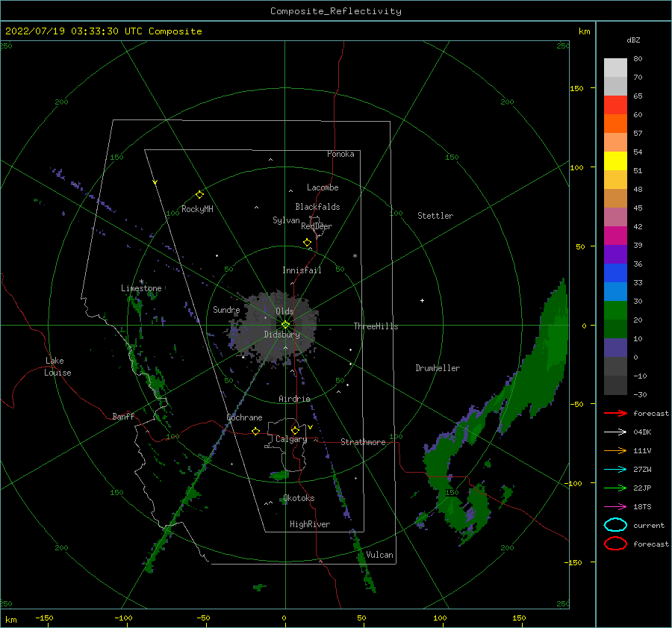Click the yellow diamond marker above Calgary label
Screen dimensions: 672x628
tap(295, 430)
